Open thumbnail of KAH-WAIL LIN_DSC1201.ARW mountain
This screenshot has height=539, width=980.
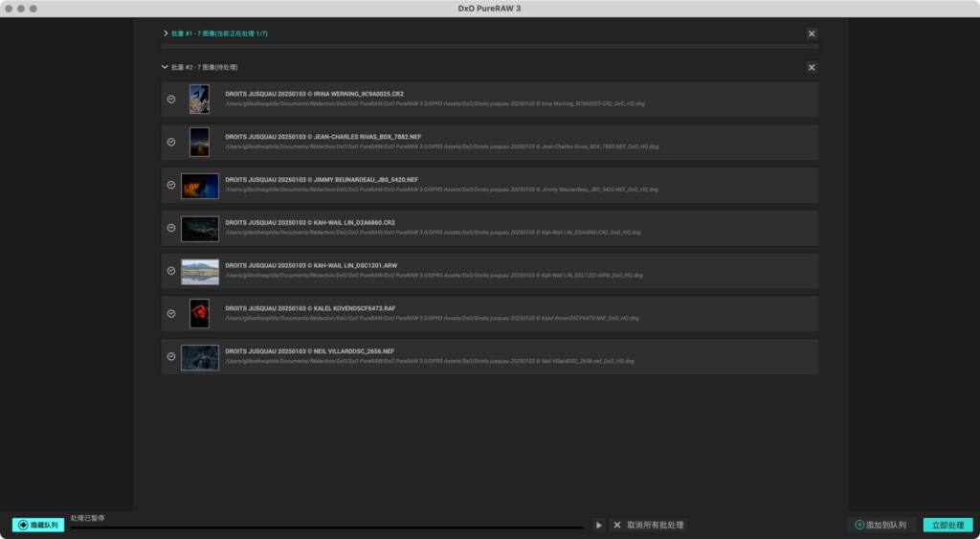(x=200, y=272)
